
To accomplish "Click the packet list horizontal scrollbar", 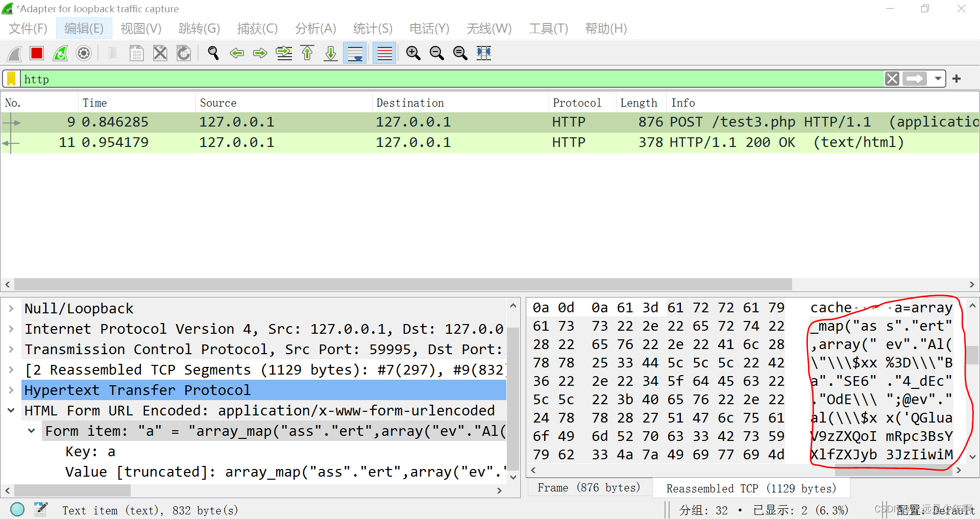I will tap(403, 284).
